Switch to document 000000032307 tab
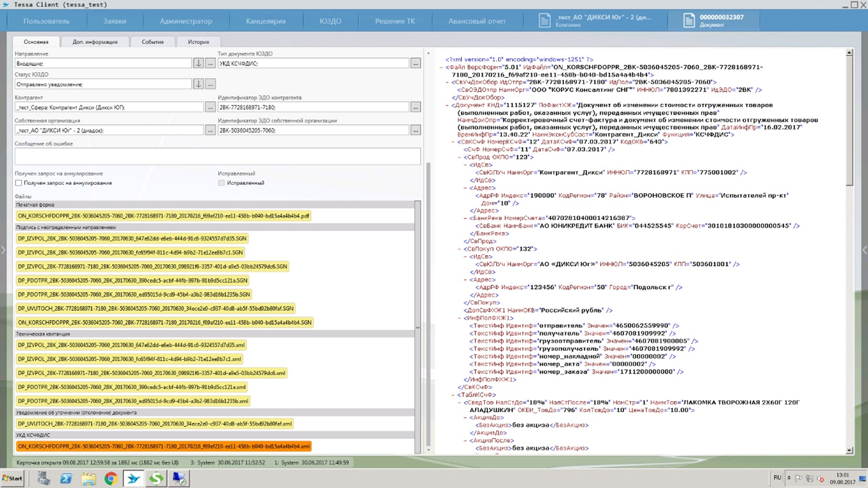 [713, 20]
